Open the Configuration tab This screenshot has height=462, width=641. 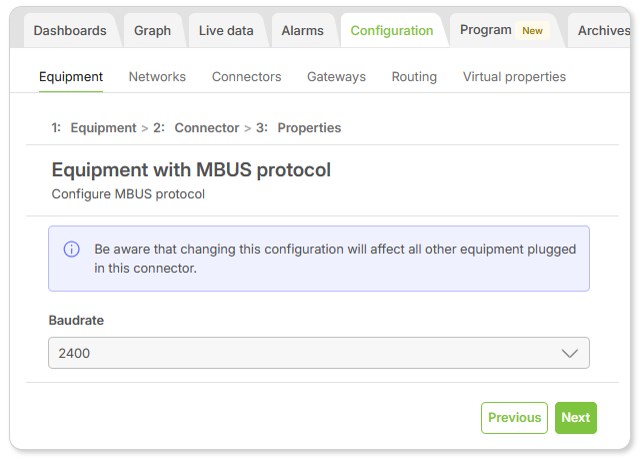392,30
